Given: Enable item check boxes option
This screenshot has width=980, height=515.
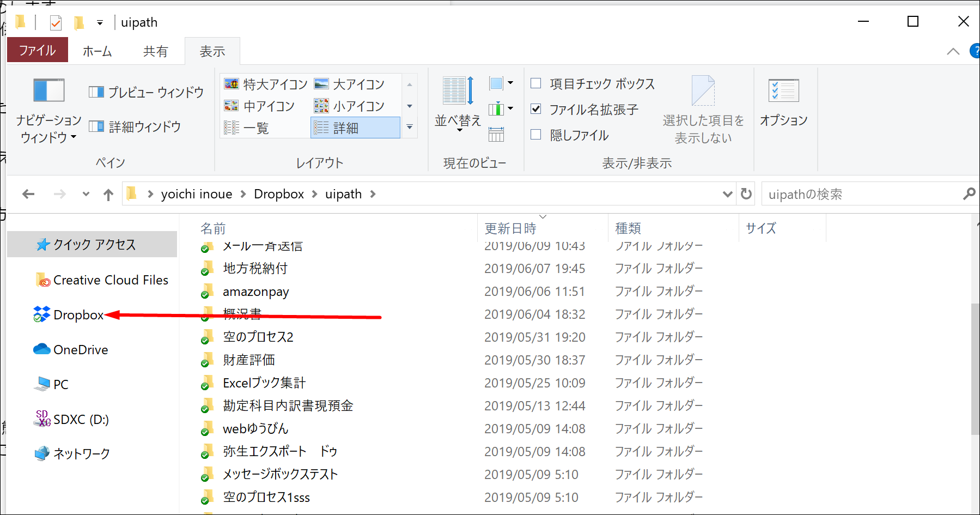Looking at the screenshot, I should pyautogui.click(x=536, y=83).
